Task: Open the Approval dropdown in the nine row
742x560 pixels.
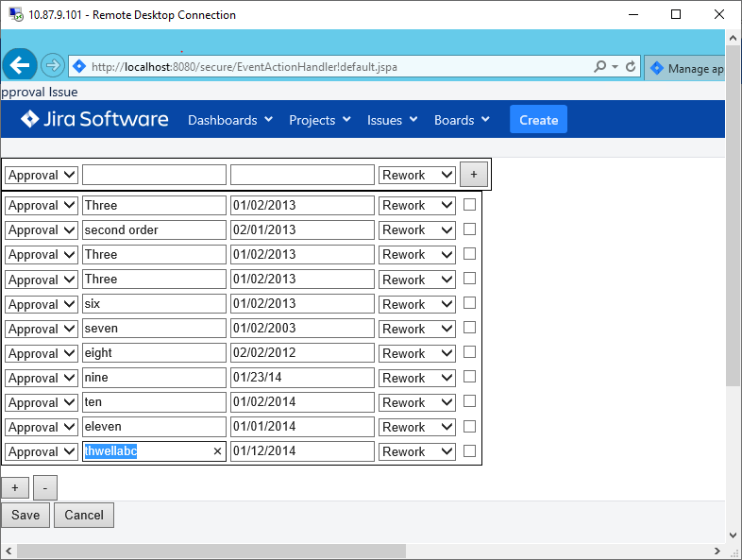Action: tap(42, 378)
